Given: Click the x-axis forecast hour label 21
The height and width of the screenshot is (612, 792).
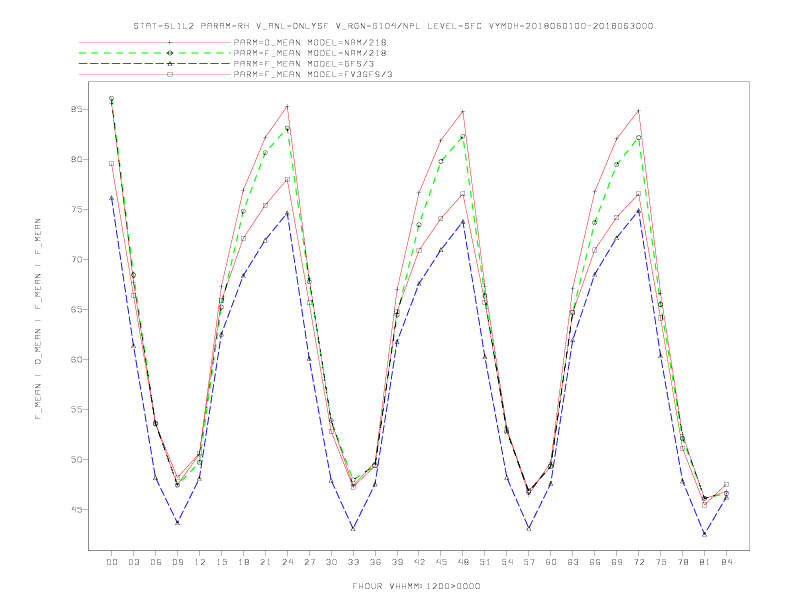Looking at the screenshot, I should coord(265,562).
